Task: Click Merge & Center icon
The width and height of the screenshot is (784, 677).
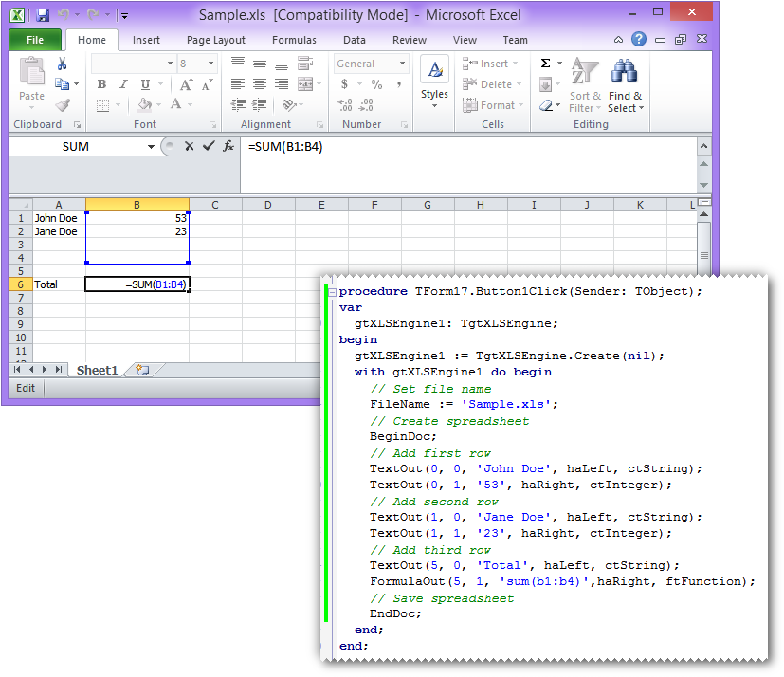Action: pyautogui.click(x=305, y=84)
